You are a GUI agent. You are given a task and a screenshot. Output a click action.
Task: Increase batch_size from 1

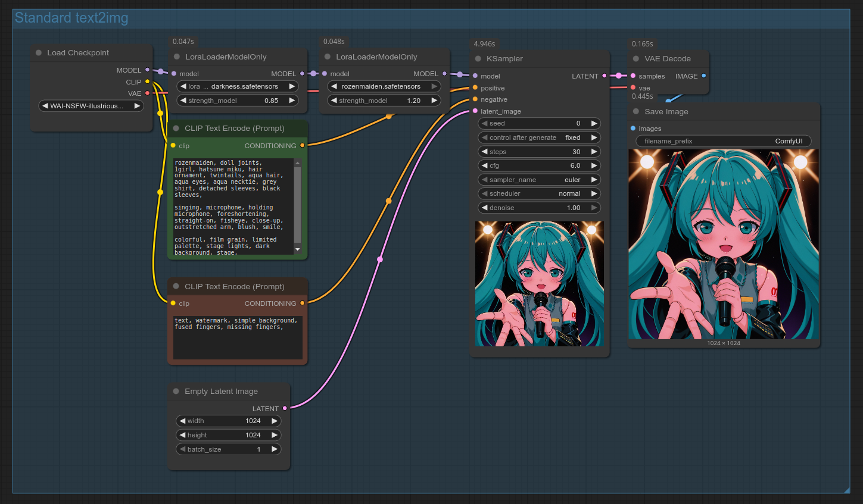point(275,449)
